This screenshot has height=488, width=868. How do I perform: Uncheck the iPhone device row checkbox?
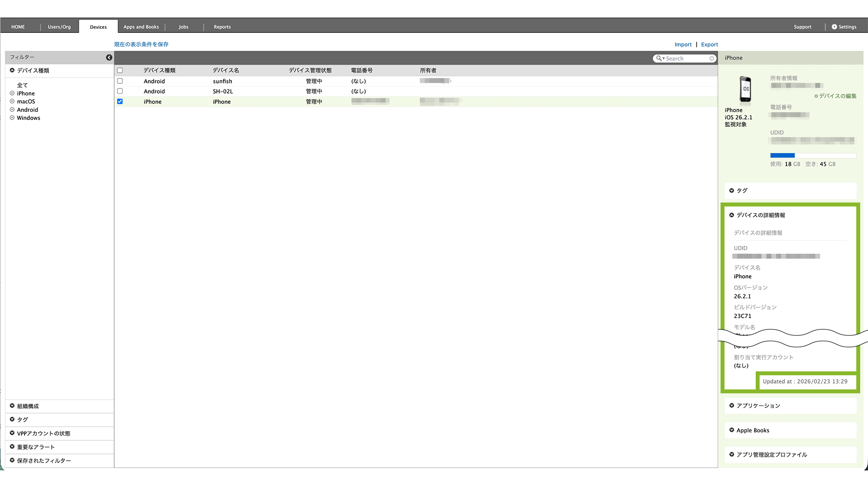pos(120,102)
